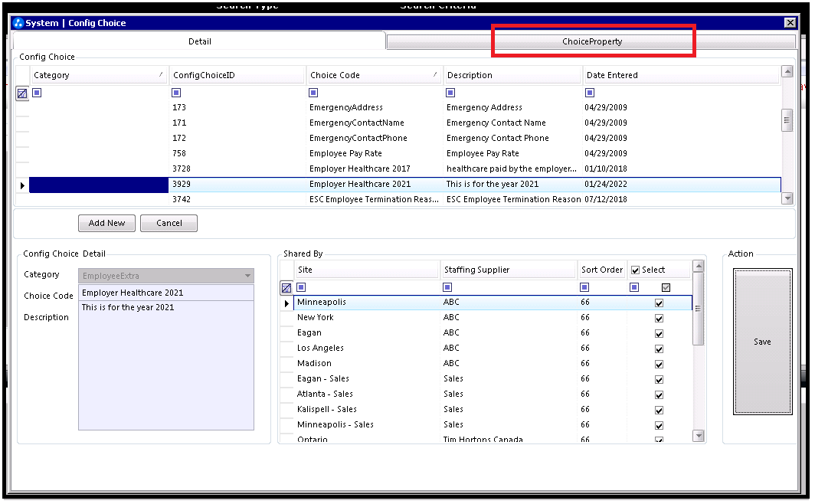Viewport: 815px width, 504px height.
Task: Open filter icon under Site column
Action: (x=301, y=287)
